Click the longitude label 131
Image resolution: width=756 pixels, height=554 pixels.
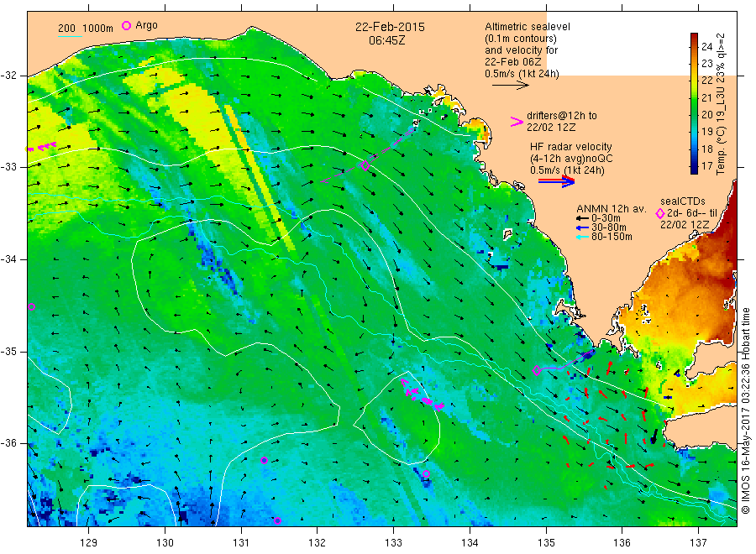tap(241, 543)
